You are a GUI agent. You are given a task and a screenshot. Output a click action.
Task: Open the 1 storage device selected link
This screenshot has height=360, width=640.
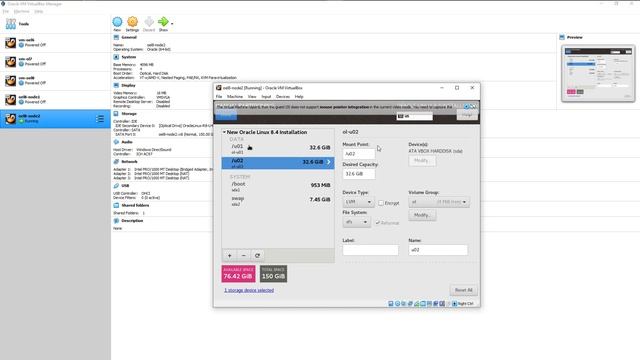pyautogui.click(x=249, y=290)
